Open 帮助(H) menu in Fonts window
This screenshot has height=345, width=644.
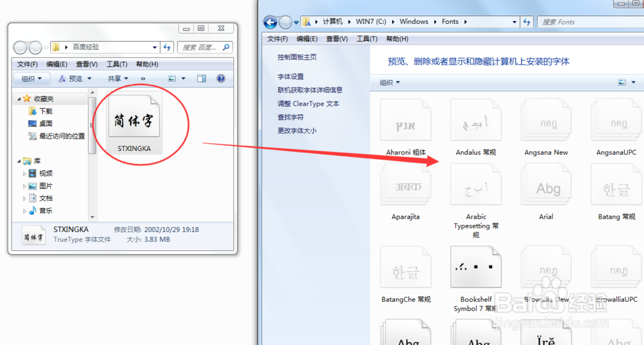coord(397,39)
